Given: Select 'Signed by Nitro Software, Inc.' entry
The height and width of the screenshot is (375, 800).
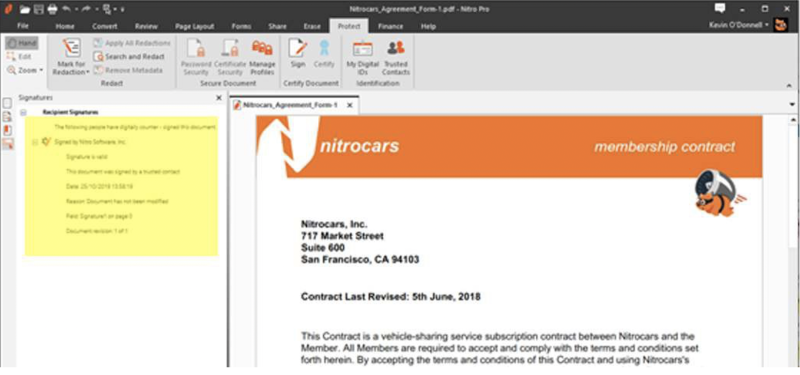Looking at the screenshot, I should click(x=90, y=142).
